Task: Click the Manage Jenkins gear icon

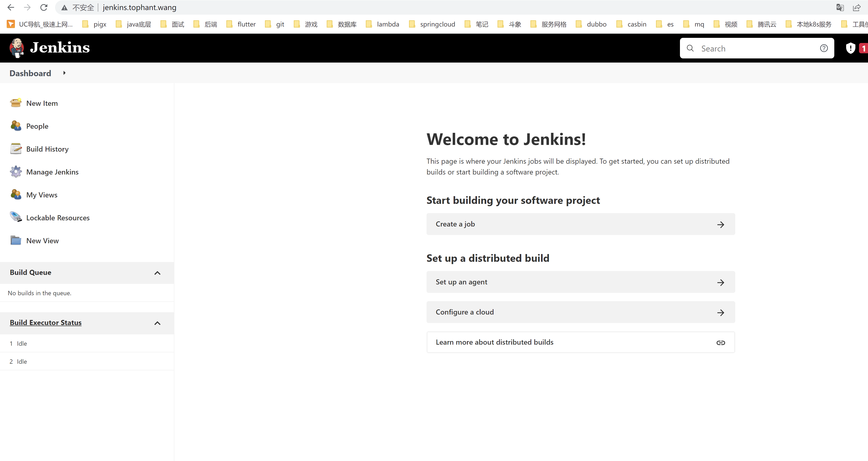Action: [x=15, y=172]
